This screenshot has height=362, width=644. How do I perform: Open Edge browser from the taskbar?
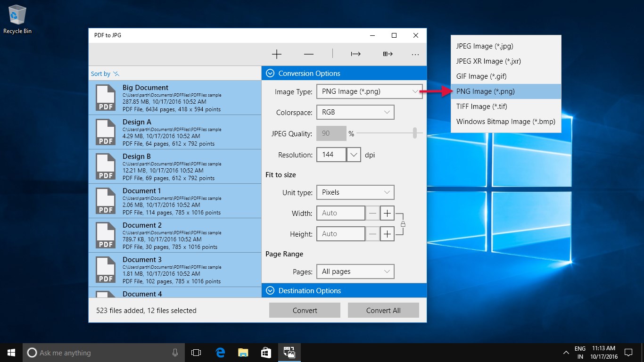click(220, 353)
